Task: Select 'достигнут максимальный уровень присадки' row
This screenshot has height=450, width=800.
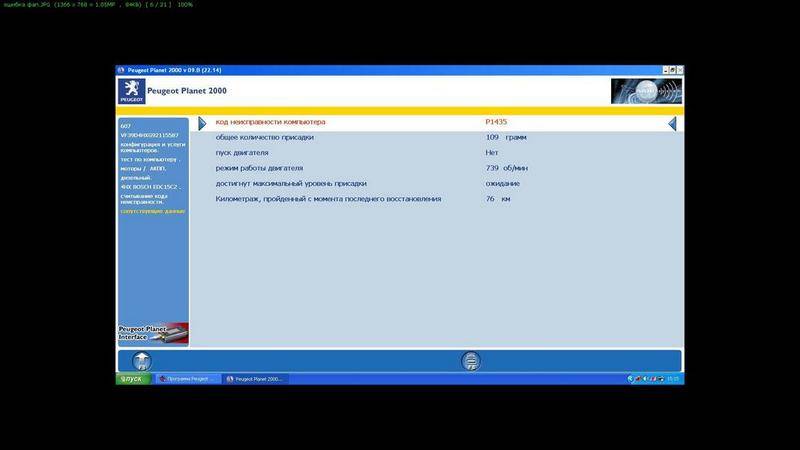Action: (291, 183)
